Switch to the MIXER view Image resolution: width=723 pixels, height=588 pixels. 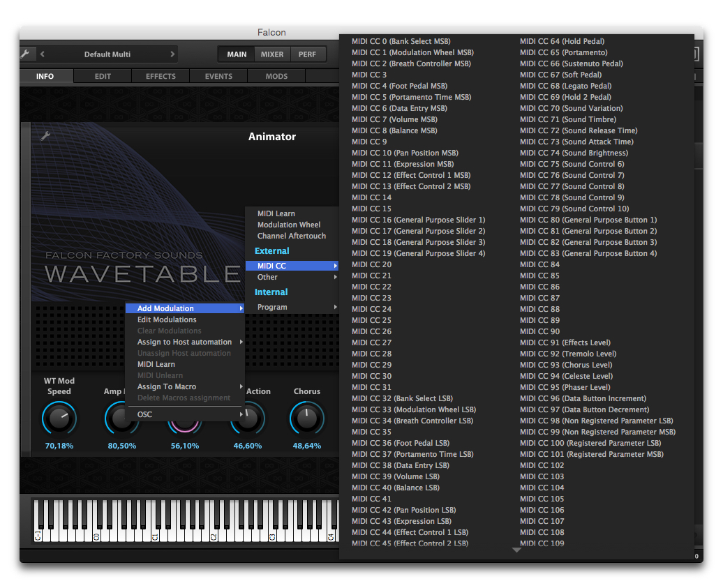(x=272, y=54)
